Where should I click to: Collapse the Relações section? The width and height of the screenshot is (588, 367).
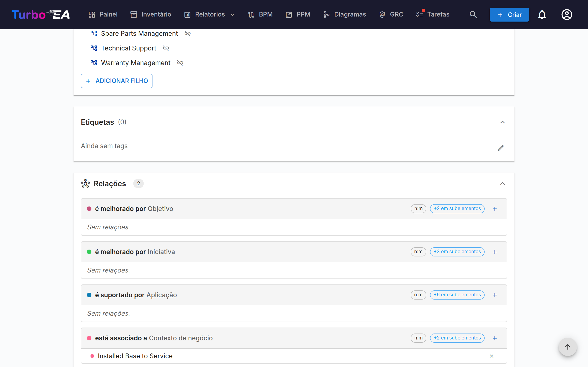(x=502, y=184)
